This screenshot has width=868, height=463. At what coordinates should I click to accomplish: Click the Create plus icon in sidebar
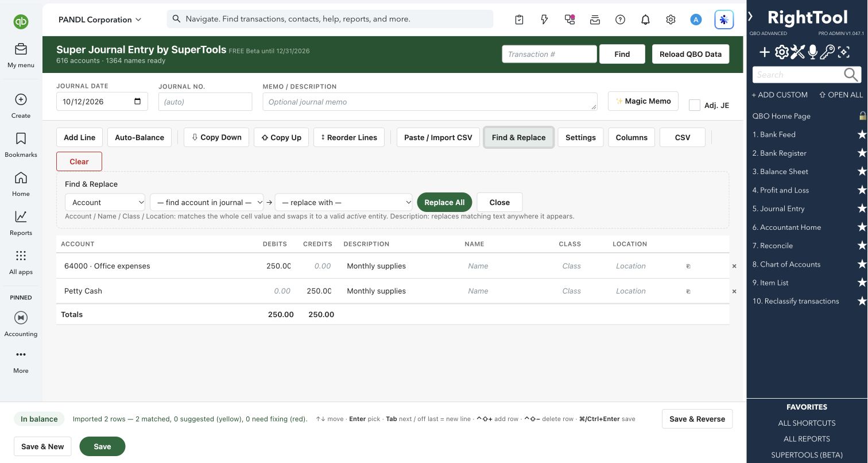(x=21, y=99)
